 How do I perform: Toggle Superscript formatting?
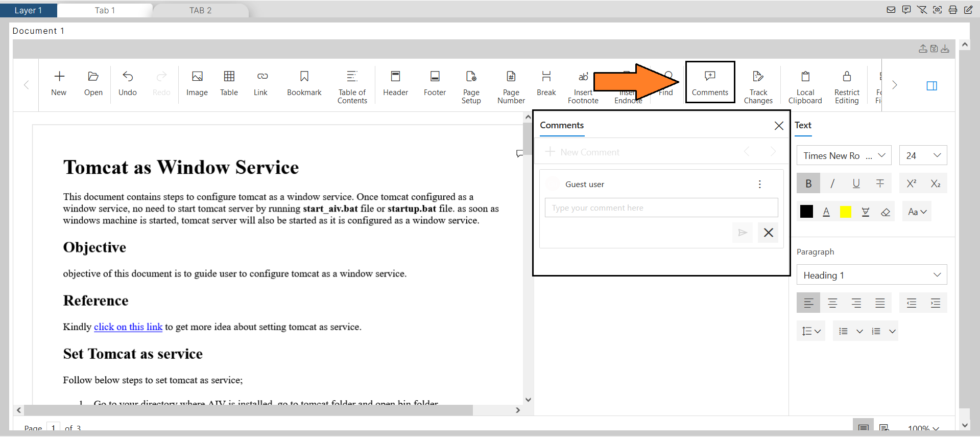(x=912, y=183)
